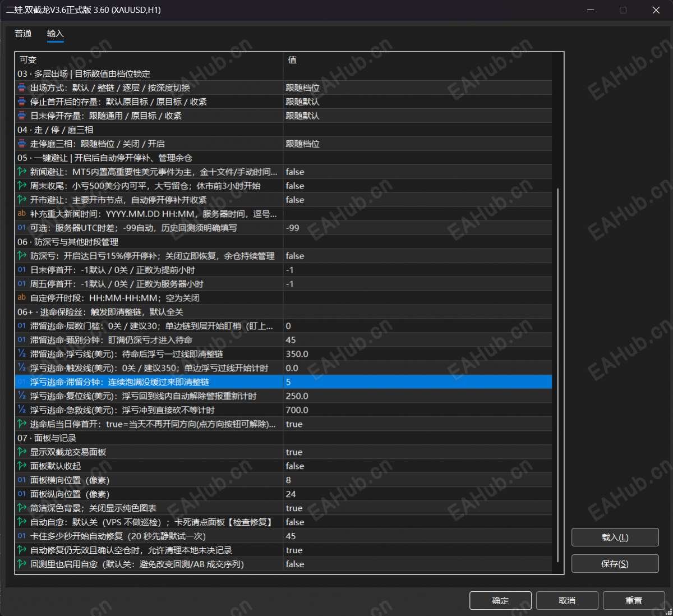The height and width of the screenshot is (616, 673).
Task: Reset inputs with the 重置 button
Action: 634,600
